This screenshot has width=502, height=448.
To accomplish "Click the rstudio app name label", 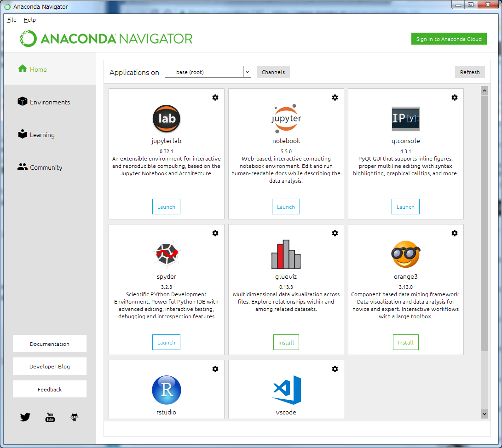I will coord(166,412).
